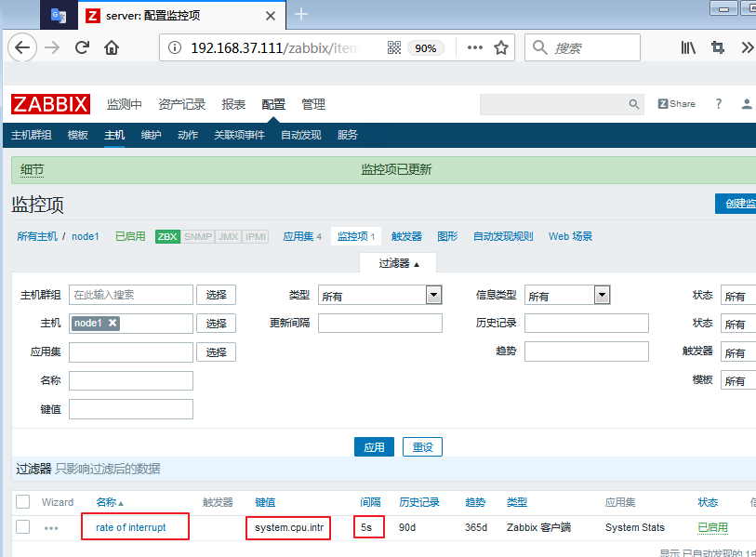Open the 配置 menu

(x=273, y=104)
